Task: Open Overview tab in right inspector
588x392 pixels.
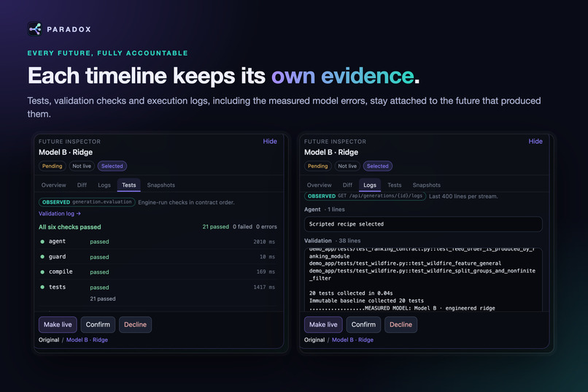Action: (319, 185)
